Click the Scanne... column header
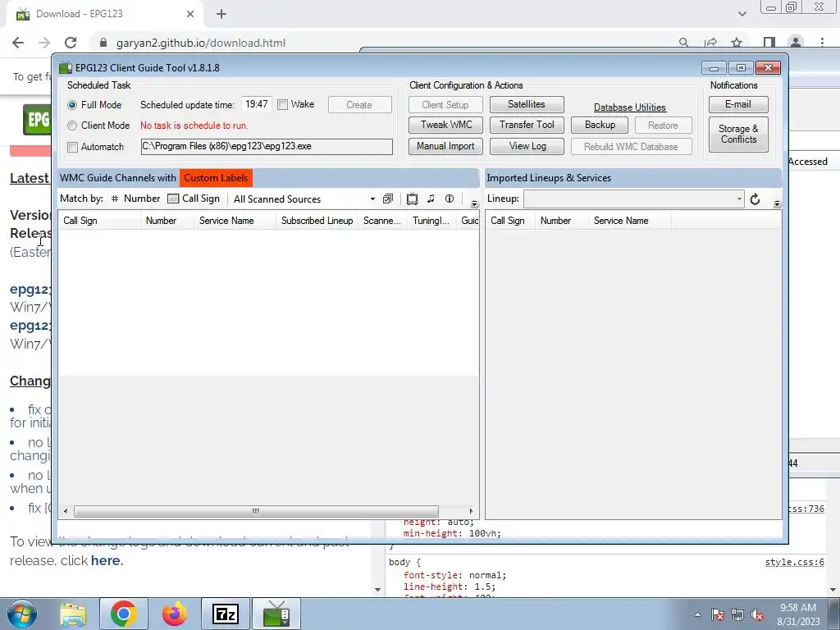840x630 pixels. pyautogui.click(x=382, y=221)
